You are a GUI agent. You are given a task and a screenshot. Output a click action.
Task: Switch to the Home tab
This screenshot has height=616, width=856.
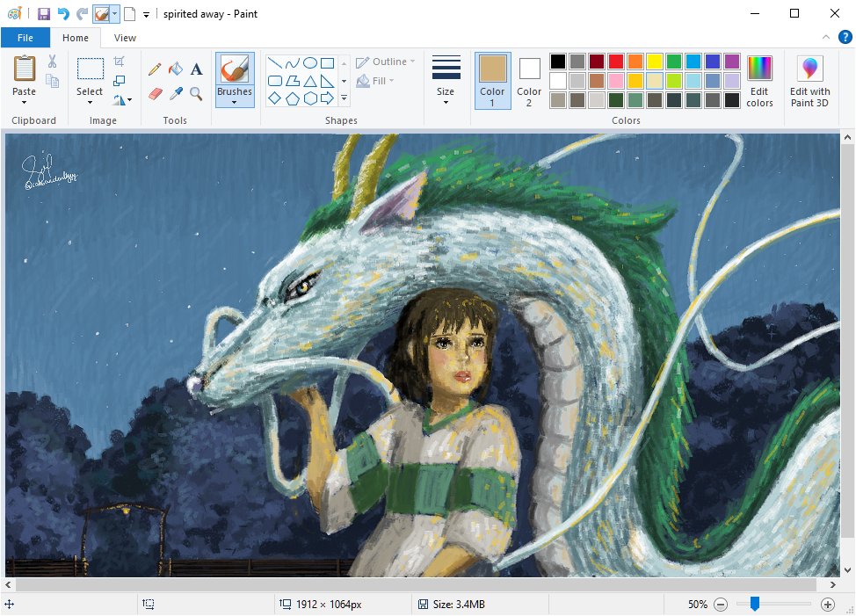[x=76, y=38]
